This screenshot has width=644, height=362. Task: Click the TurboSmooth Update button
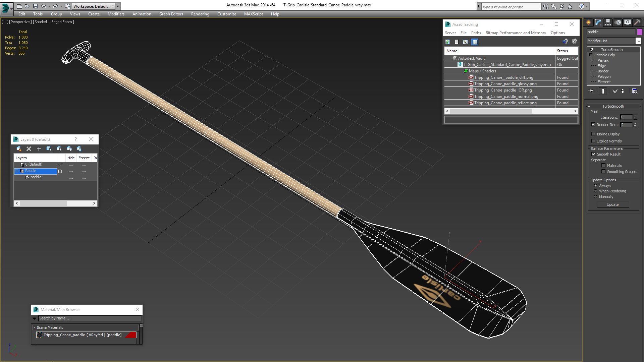pyautogui.click(x=612, y=204)
